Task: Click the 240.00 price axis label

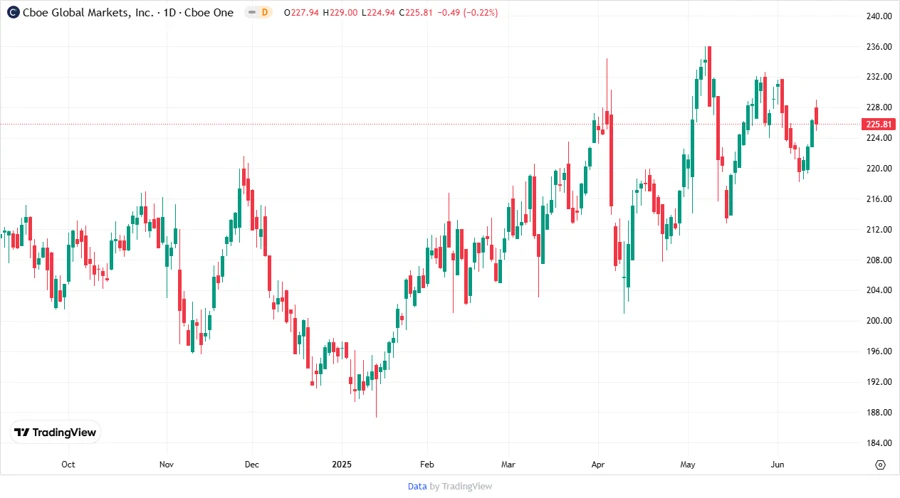Action: (x=879, y=16)
